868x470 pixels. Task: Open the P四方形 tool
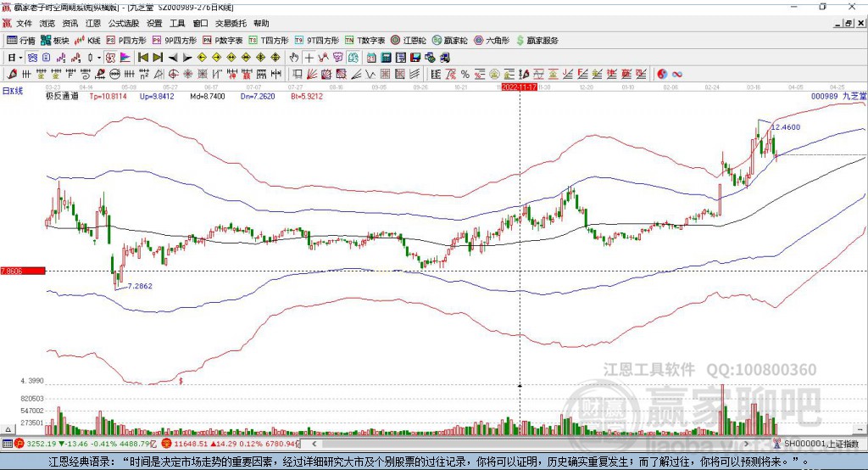pos(126,41)
